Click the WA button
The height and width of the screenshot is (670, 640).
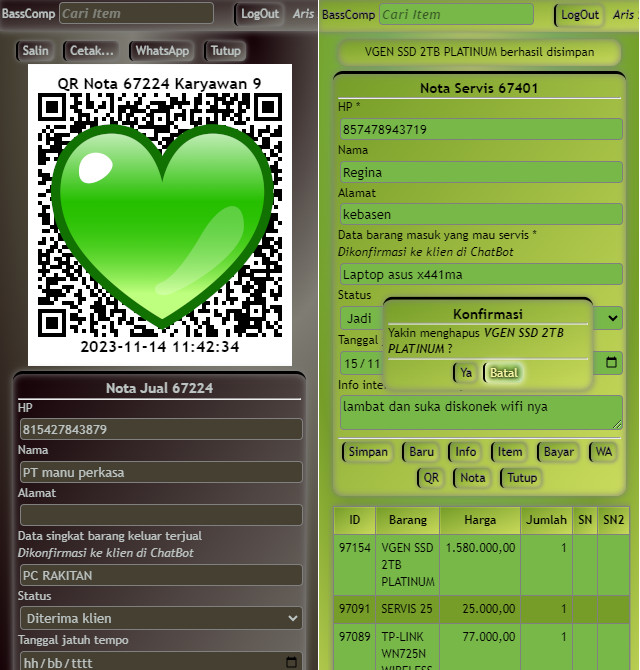(603, 452)
